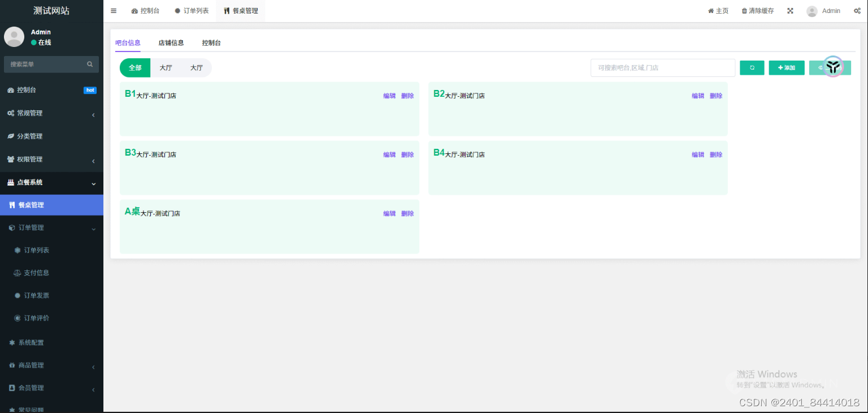
Task: Click 删除 on B3 card
Action: (407, 155)
